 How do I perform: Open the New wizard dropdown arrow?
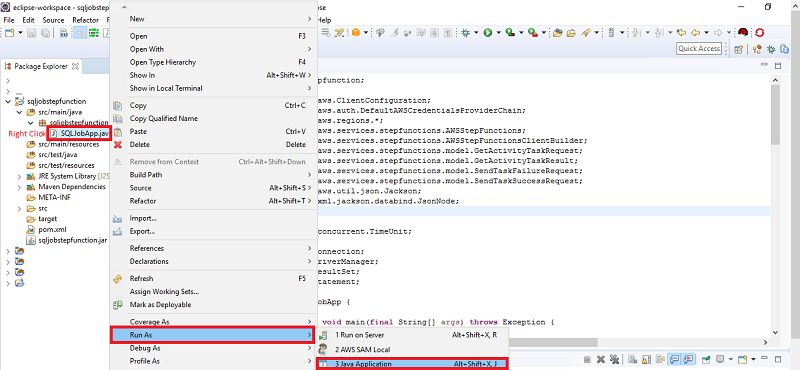pos(20,33)
